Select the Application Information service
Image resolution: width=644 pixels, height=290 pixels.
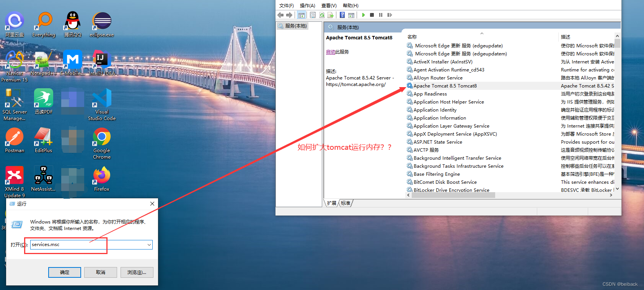click(510, 118)
